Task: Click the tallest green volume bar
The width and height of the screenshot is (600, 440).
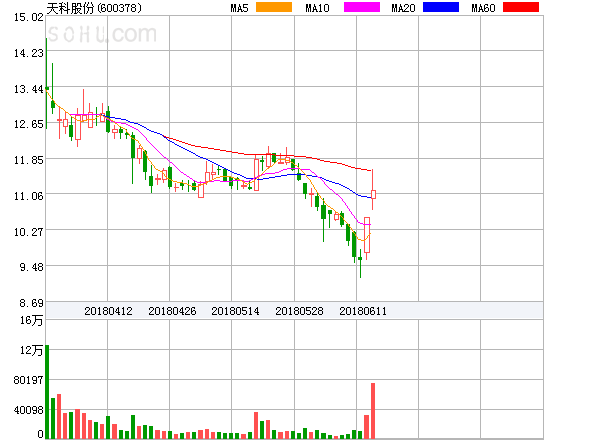Action: [x=47, y=392]
